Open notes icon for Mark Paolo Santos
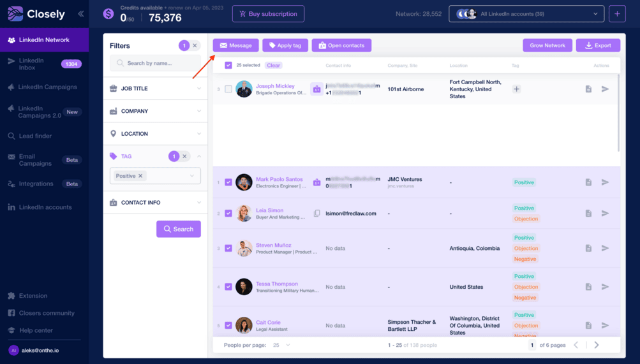Screen dimensions: 640x364 [x=588, y=182]
